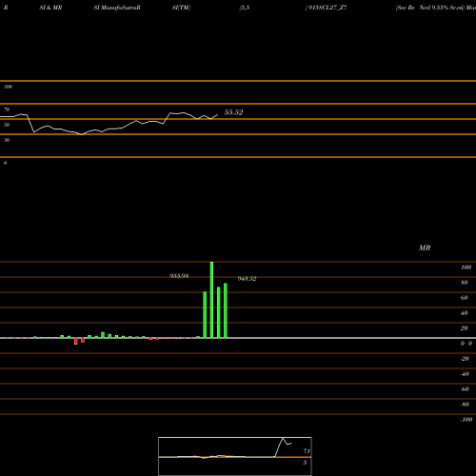Click the end of the RSI line
476x476 pixels.
pos(218,114)
